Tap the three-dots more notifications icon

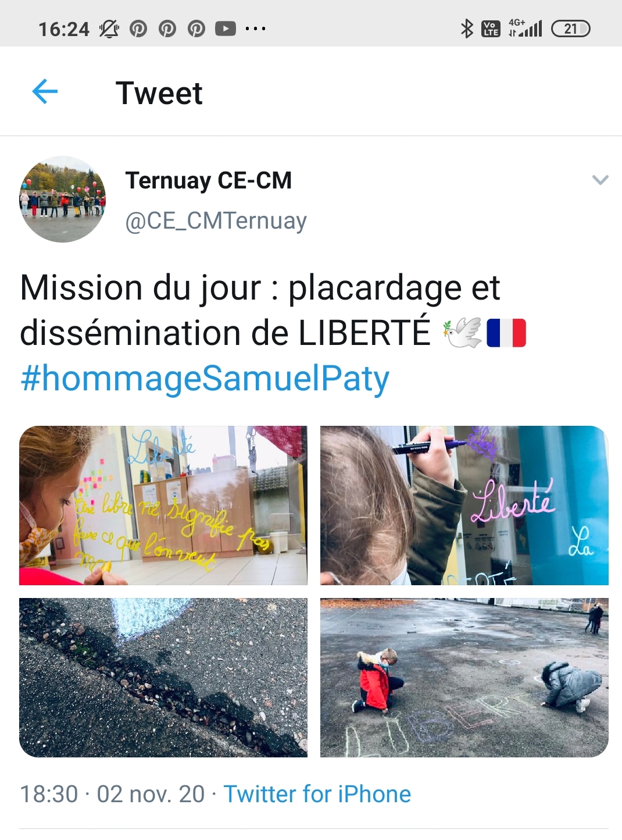point(255,29)
